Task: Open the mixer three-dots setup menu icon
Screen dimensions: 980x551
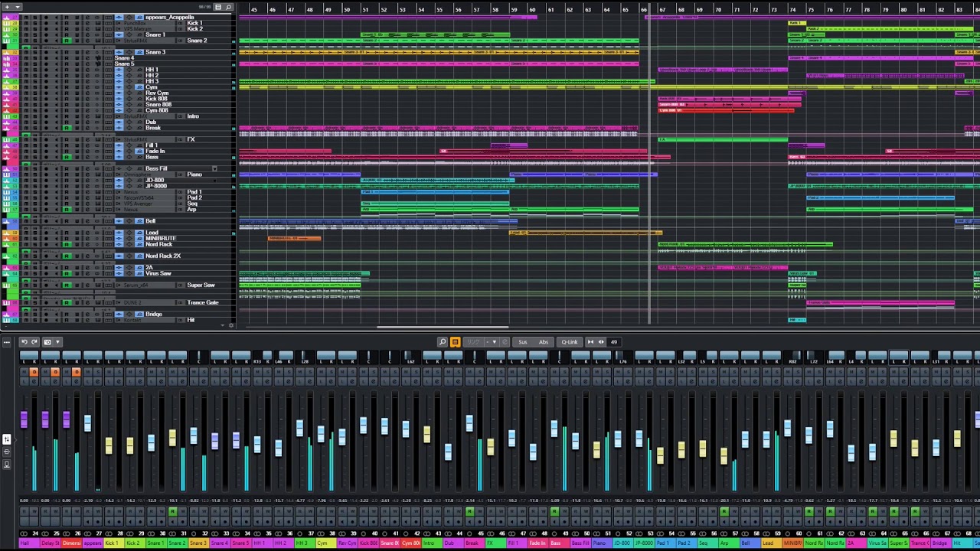Action: 7,342
